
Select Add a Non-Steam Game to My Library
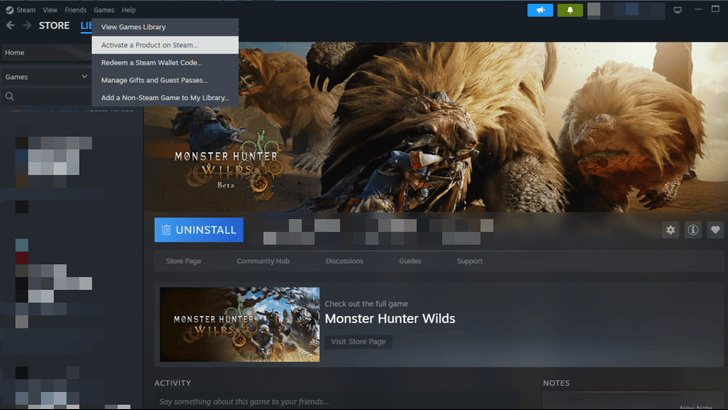click(x=165, y=98)
